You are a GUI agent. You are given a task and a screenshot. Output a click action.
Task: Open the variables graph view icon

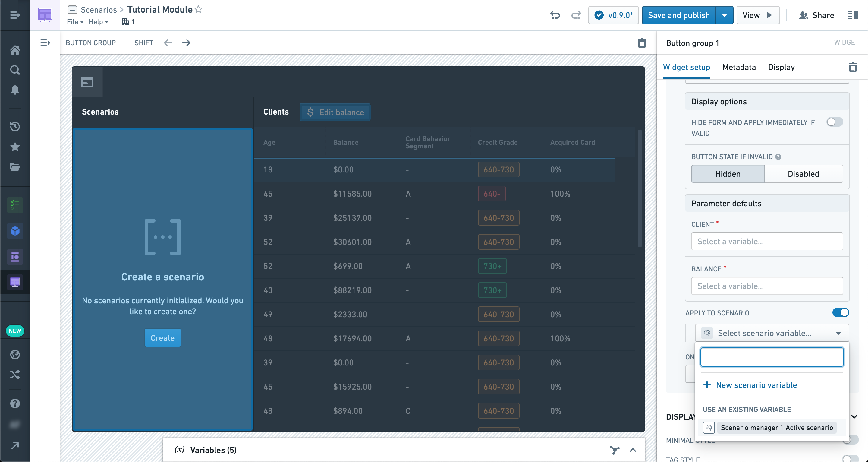pyautogui.click(x=615, y=450)
